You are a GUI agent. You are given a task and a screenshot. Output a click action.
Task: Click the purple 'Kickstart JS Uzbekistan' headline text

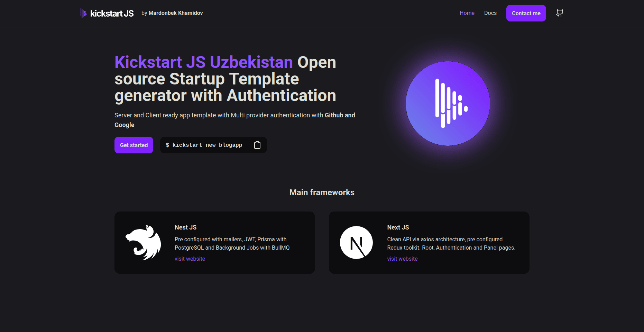(x=203, y=62)
